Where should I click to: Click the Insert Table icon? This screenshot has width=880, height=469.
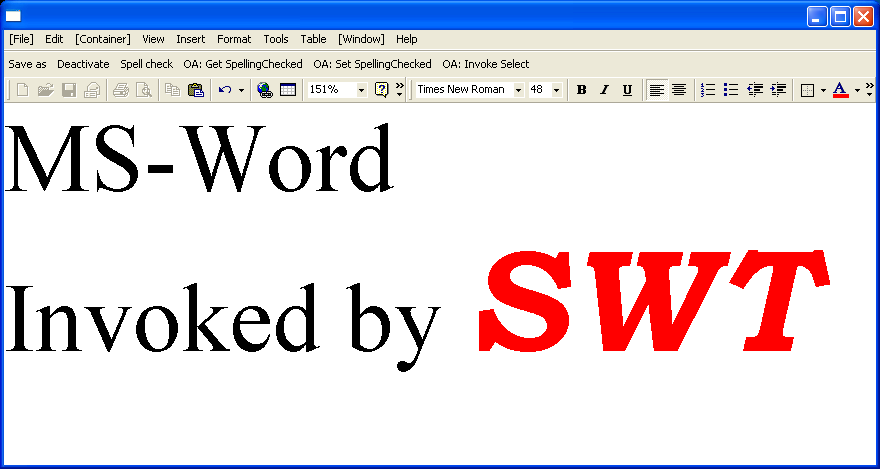[288, 90]
